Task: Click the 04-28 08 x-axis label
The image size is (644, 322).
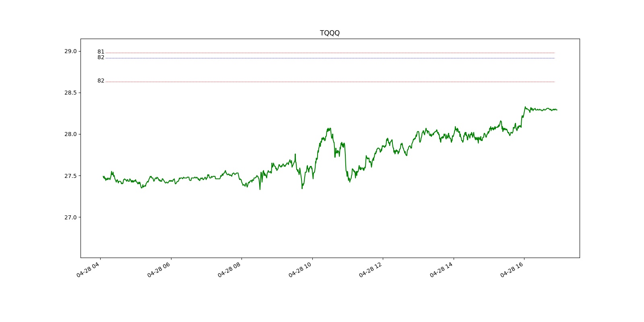Action: point(229,269)
